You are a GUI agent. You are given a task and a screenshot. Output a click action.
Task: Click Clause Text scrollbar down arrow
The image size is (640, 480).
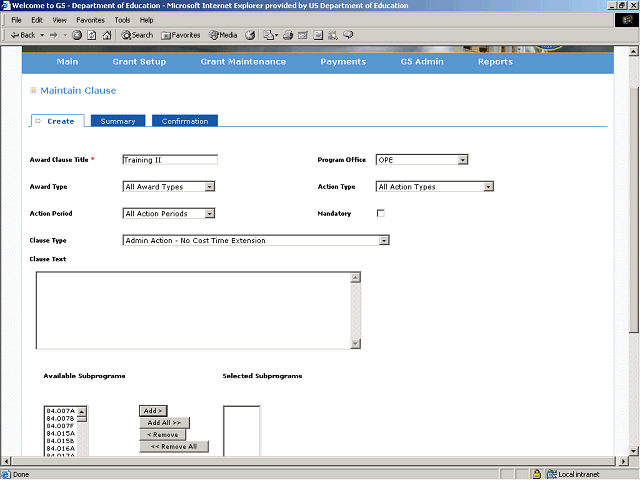click(x=356, y=343)
